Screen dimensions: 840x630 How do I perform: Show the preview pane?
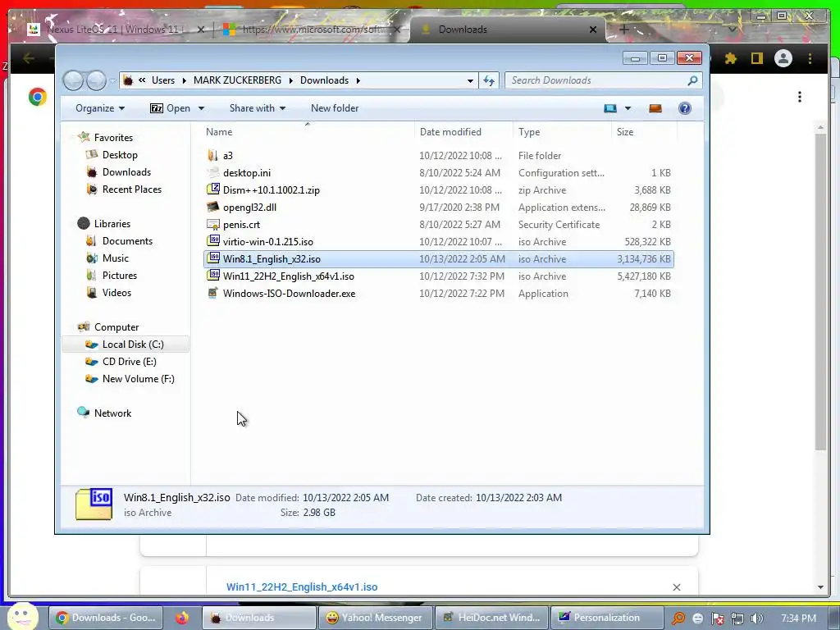[655, 108]
